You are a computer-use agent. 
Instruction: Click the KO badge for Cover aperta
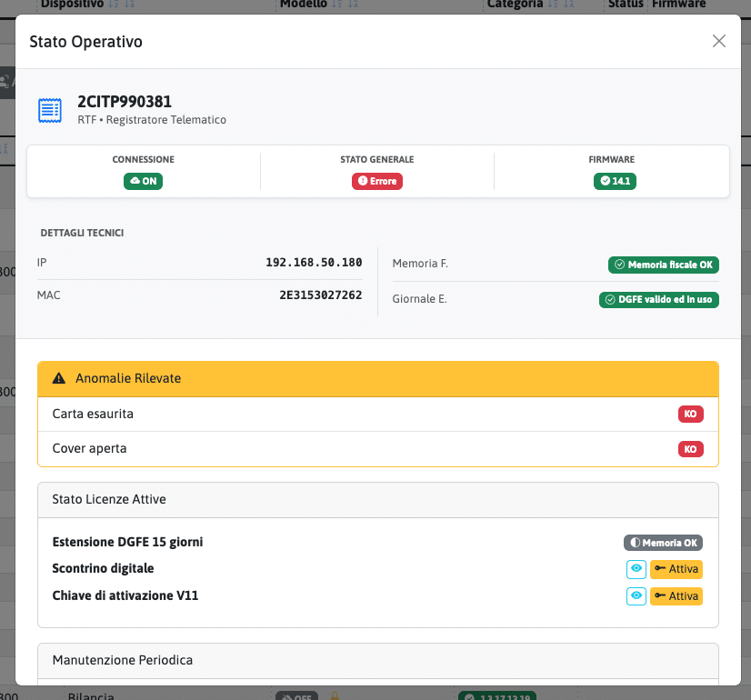pos(690,448)
